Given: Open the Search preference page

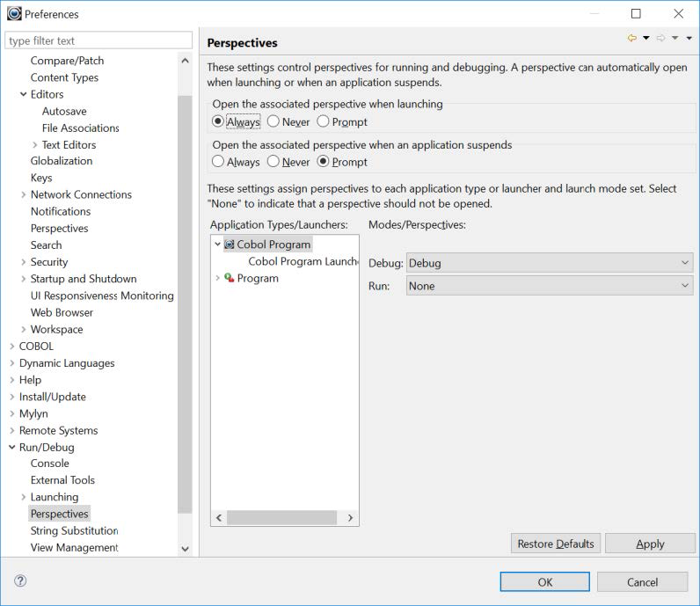Looking at the screenshot, I should click(46, 245).
